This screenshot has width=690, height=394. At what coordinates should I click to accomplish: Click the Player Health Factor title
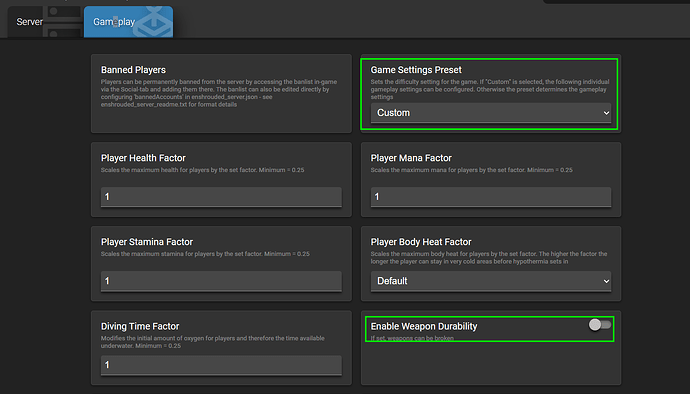[143, 158]
